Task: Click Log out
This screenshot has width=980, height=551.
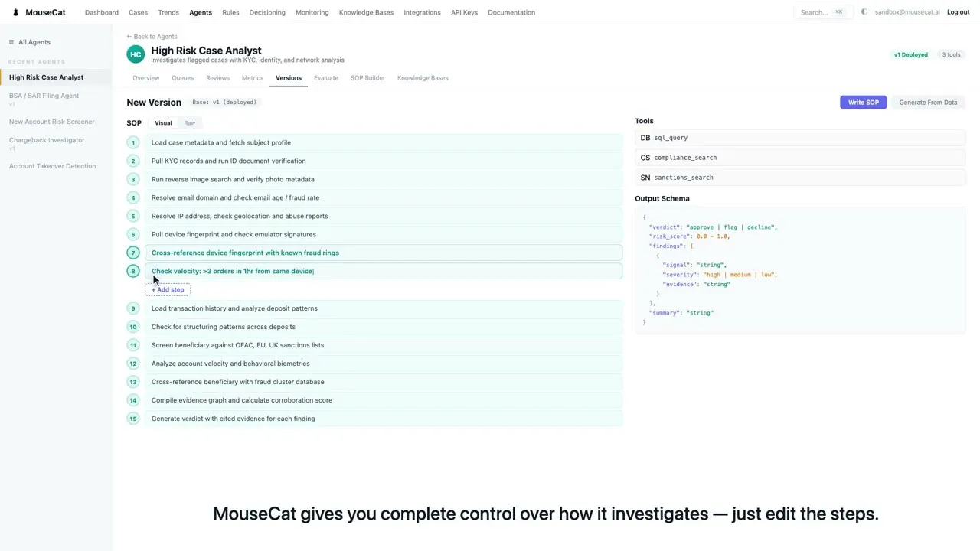Action: 958,12
